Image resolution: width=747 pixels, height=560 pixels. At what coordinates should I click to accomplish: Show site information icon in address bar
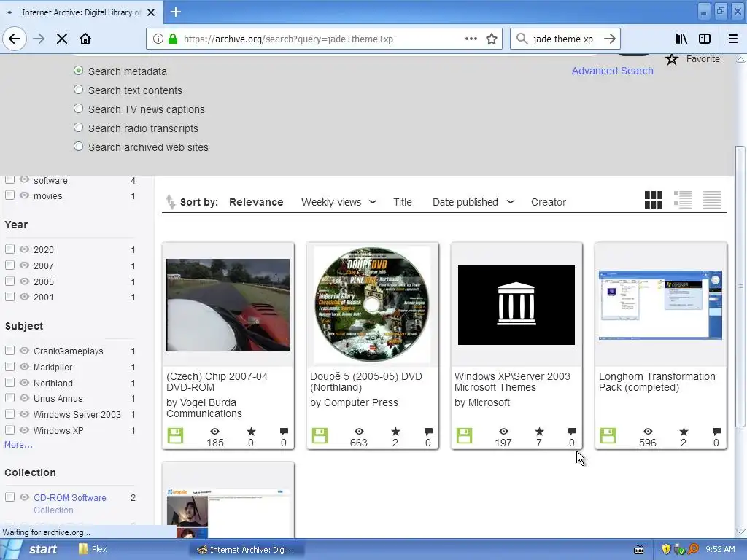tap(158, 39)
